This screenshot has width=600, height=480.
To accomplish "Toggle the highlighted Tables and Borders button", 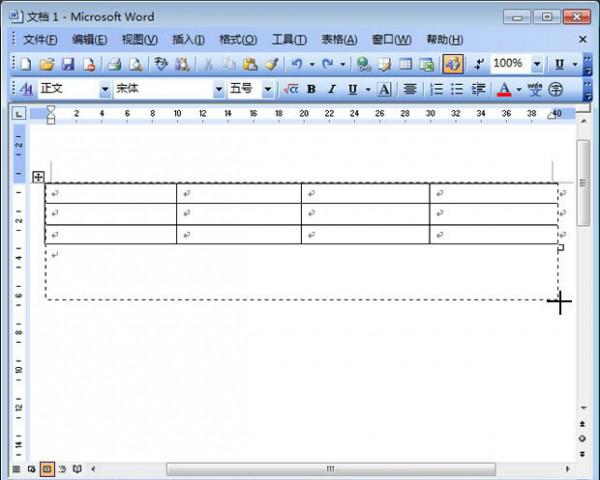I will (x=451, y=64).
